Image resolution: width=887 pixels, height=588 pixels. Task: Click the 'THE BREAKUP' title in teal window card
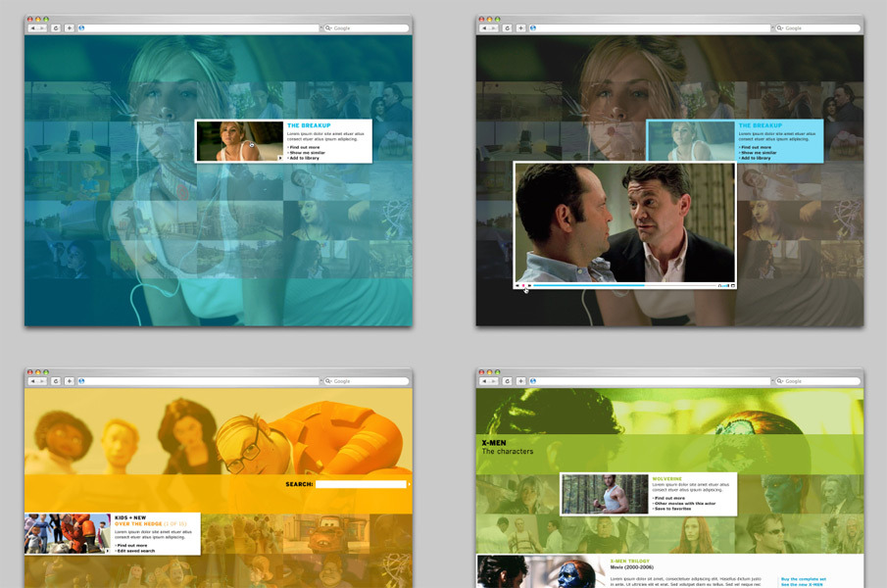pos(309,125)
